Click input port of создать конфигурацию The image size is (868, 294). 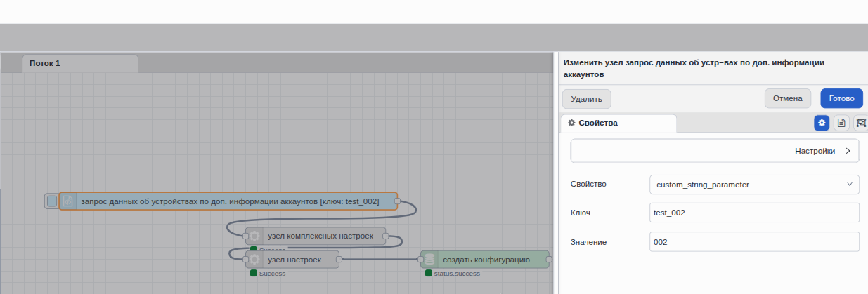(421, 260)
